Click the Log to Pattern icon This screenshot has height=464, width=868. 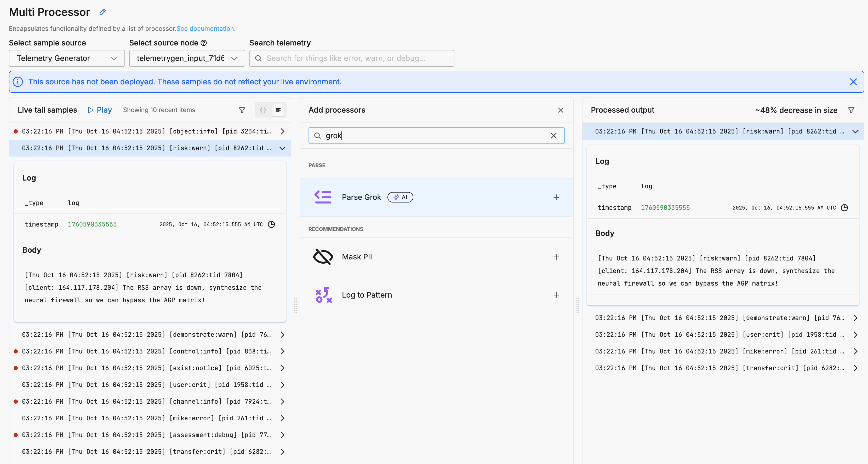click(x=323, y=295)
